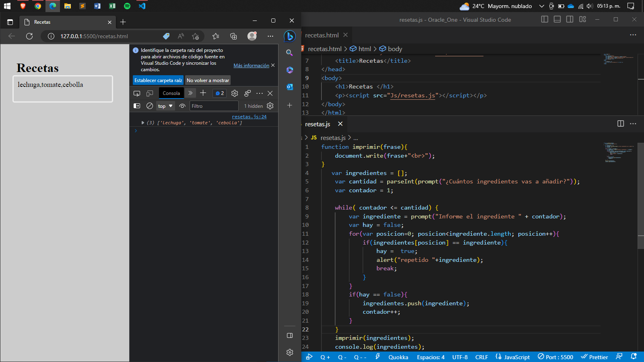
Task: Toggle live expression eye icon in console
Action: [x=182, y=106]
